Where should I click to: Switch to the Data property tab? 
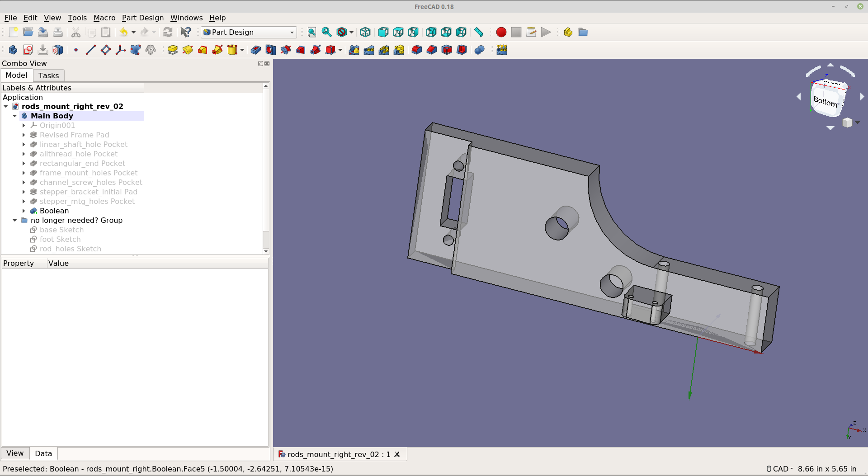click(43, 453)
